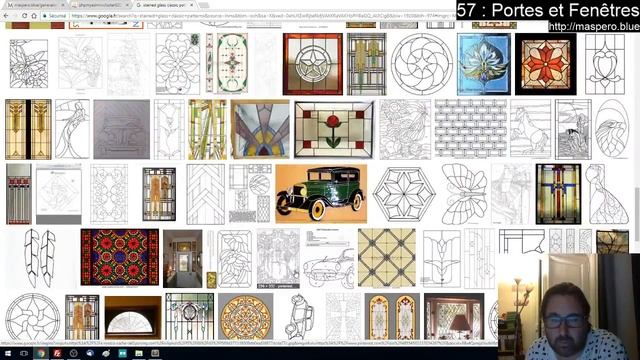Click the light green taskbar app icon
The width and height of the screenshot is (640, 360).
pyautogui.click(x=139, y=353)
